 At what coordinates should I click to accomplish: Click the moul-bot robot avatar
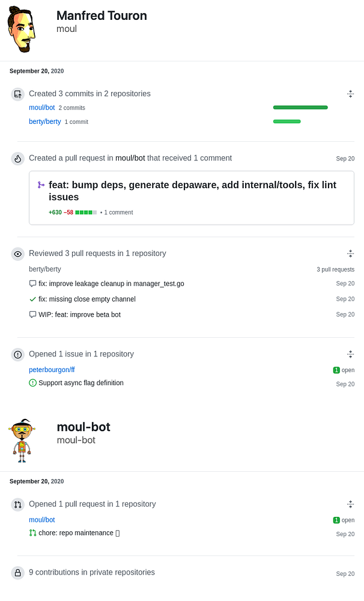[22, 441]
